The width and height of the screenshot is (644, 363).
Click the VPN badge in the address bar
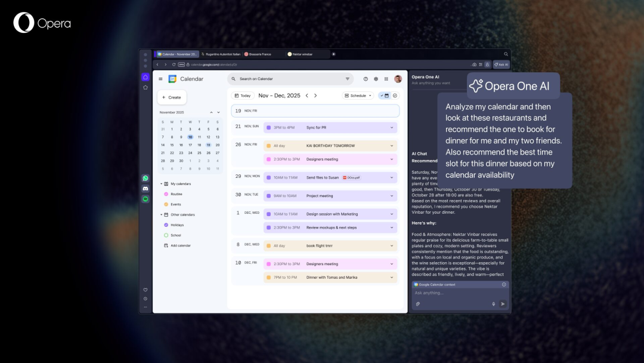(x=181, y=64)
